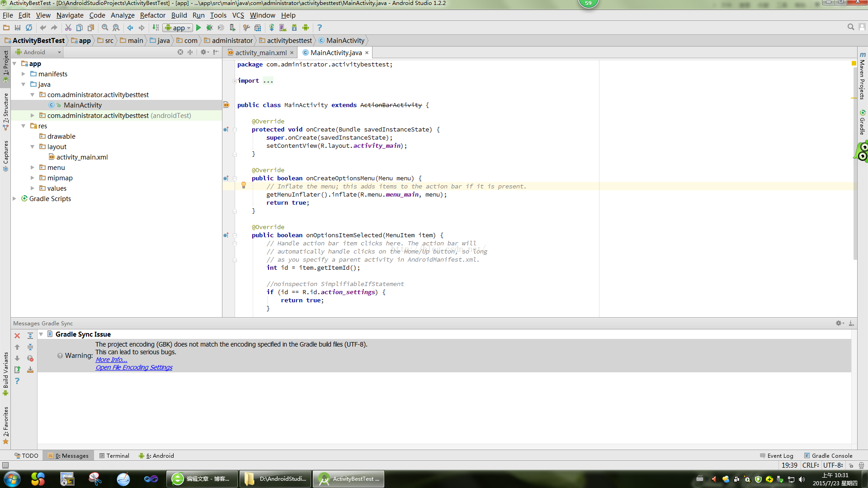
Task: Select MainActivity in the project tree
Action: coord(82,105)
